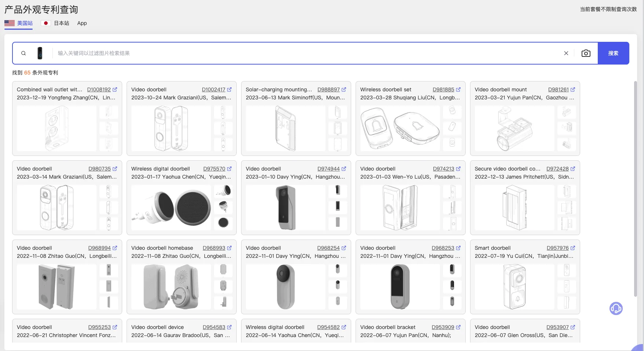Click '找到 65 条外观专利' result count
644x351 pixels.
pos(35,73)
